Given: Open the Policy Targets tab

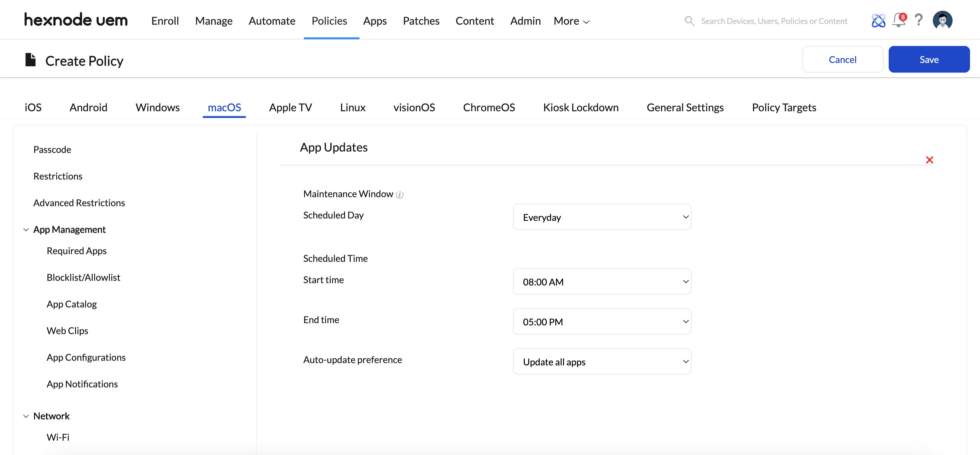Looking at the screenshot, I should point(784,108).
